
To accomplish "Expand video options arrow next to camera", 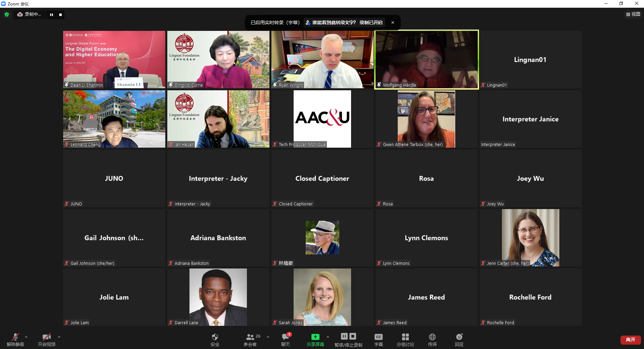I will pyautogui.click(x=59, y=337).
